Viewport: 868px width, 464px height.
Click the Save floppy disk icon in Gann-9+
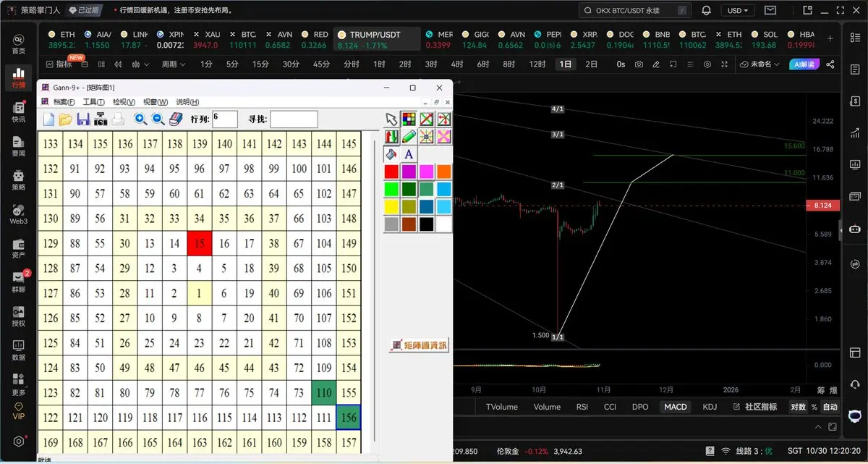coord(83,119)
